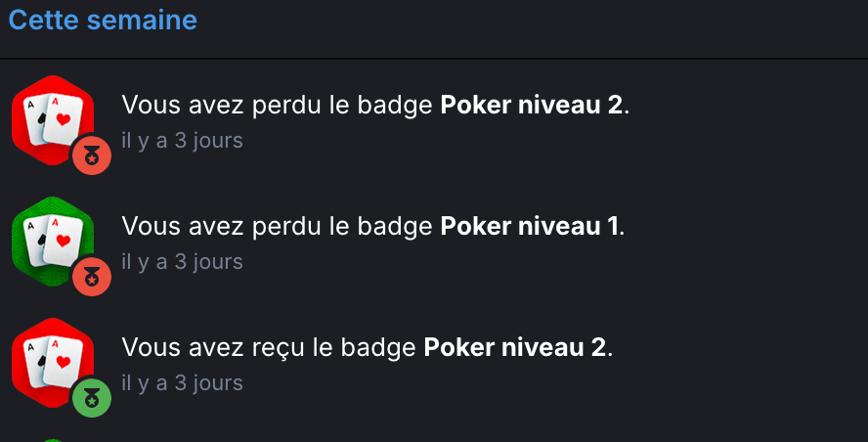Open the bold "Poker niveau 1" link
Viewport: 868px width, 442px height.
529,226
